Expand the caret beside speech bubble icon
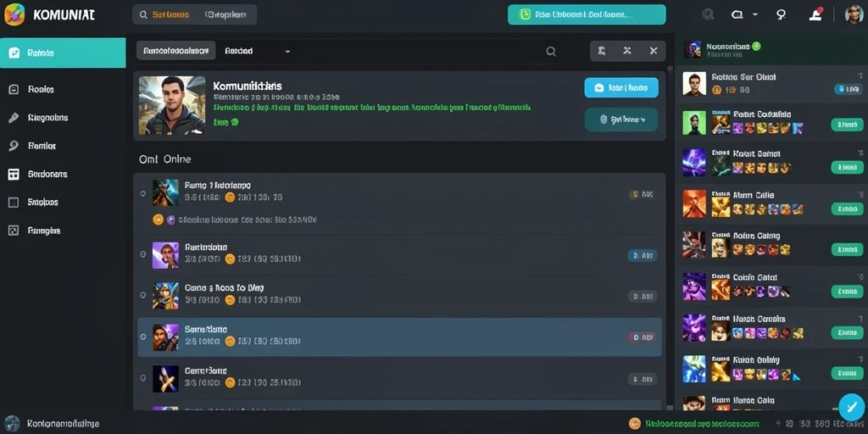Screen dimensions: 868x434 [x=755, y=15]
